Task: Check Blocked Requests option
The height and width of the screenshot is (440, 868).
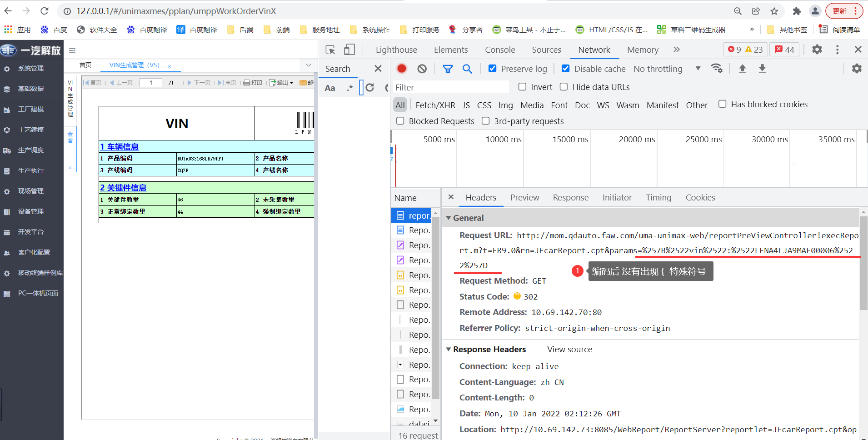Action: coord(400,121)
